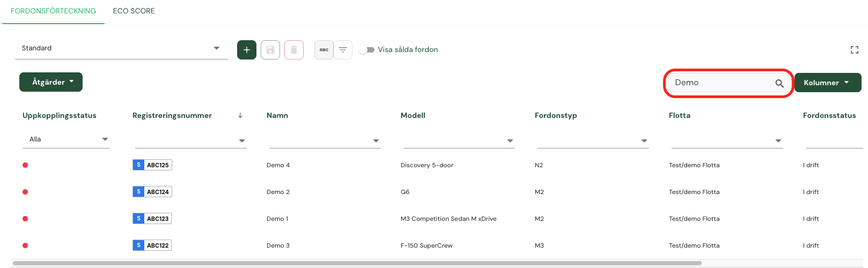Click the magnifier search icon
The height and width of the screenshot is (268, 868).
click(779, 83)
